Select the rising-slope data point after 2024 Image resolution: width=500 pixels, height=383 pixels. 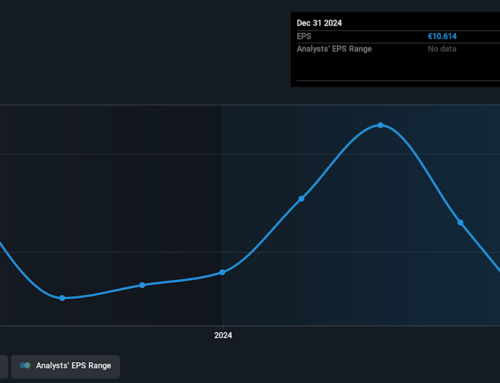pos(301,199)
